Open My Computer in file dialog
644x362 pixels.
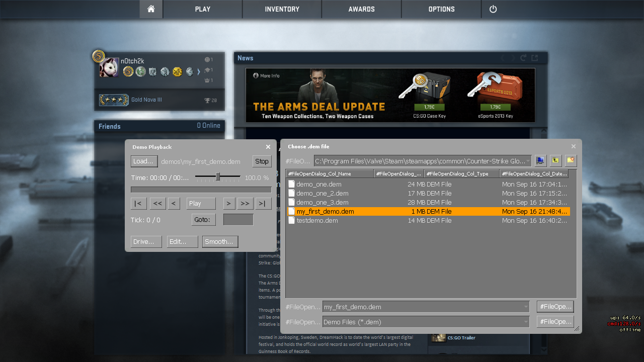(x=540, y=161)
